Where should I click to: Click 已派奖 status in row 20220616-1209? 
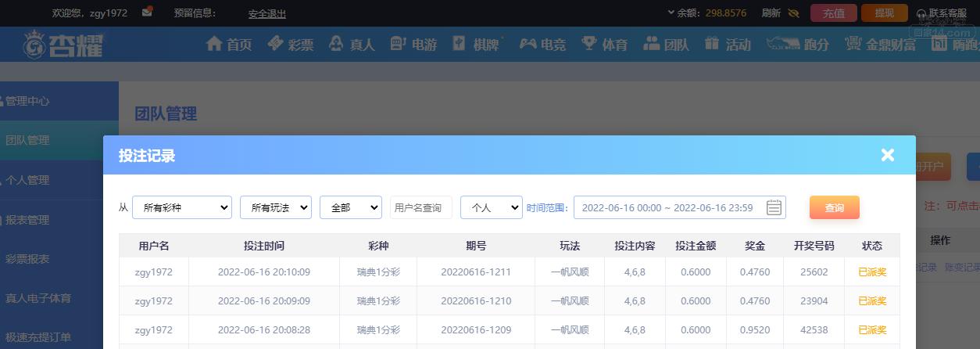(x=872, y=330)
